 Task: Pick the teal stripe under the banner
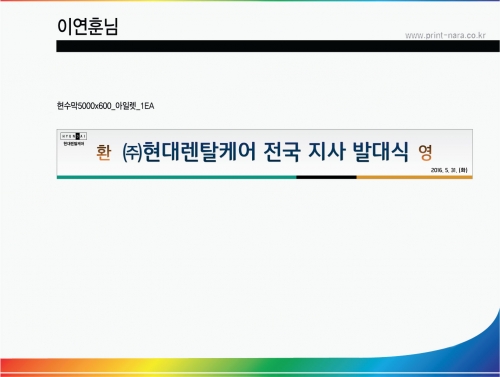pyautogui.click(x=176, y=177)
